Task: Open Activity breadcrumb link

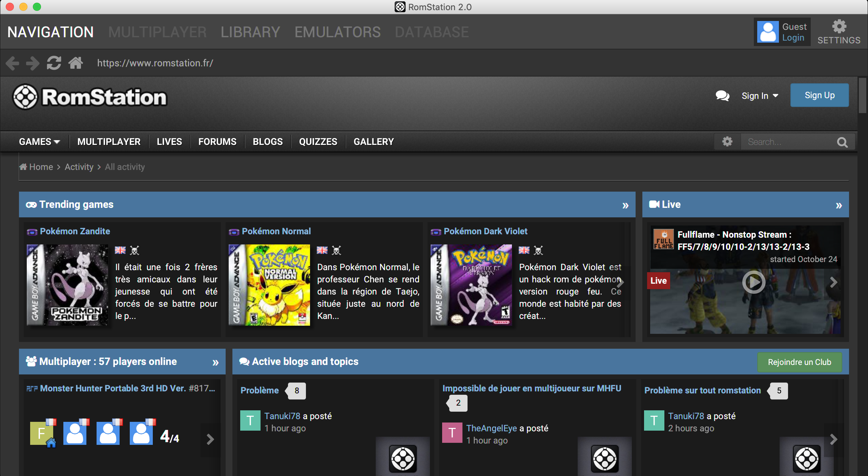Action: 79,167
